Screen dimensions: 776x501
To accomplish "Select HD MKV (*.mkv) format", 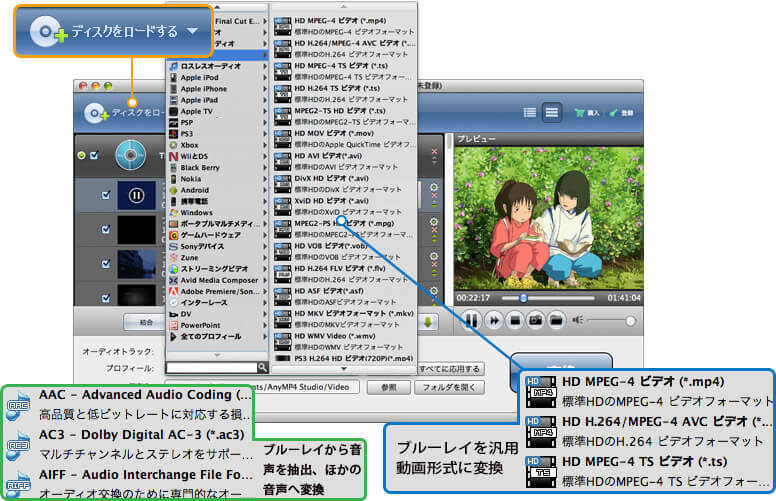I will (344, 319).
